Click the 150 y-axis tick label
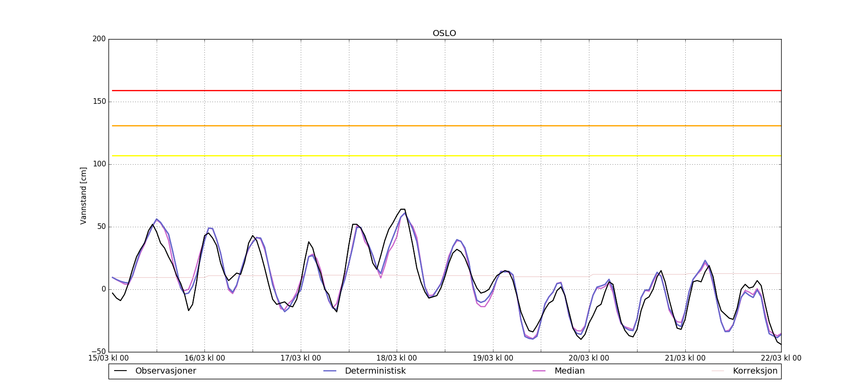Screen dimensions: 868x391 (99, 102)
